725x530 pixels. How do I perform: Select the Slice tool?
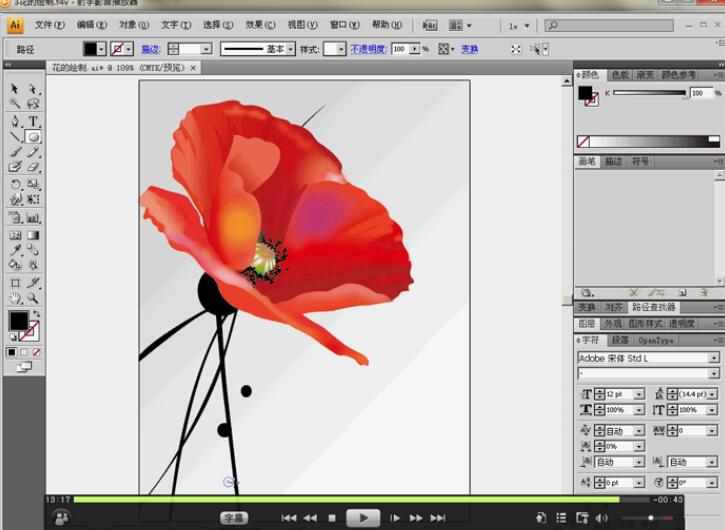tap(33, 283)
